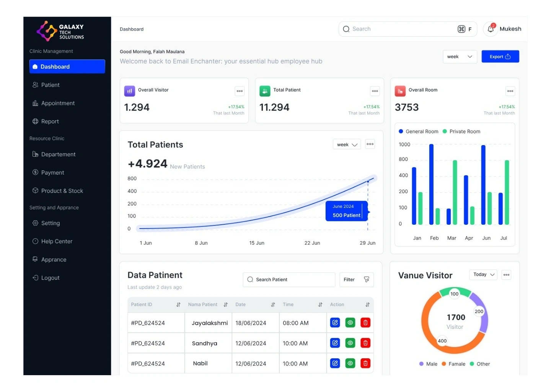Click the purple Male legend swatch
The height and width of the screenshot is (392, 551).
pyautogui.click(x=421, y=364)
